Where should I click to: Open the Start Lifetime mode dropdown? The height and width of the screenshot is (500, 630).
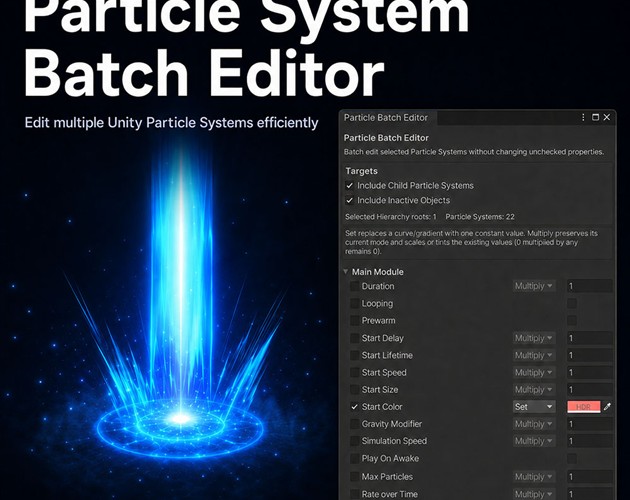(534, 355)
